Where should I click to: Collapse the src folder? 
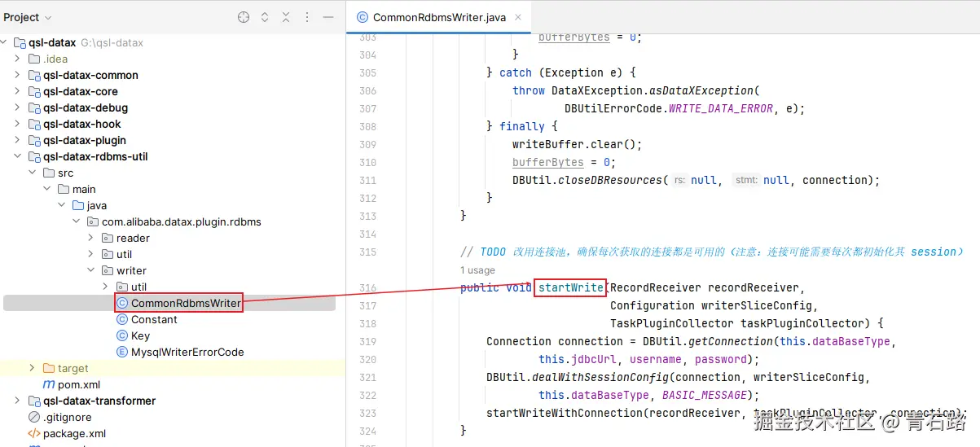(x=33, y=173)
